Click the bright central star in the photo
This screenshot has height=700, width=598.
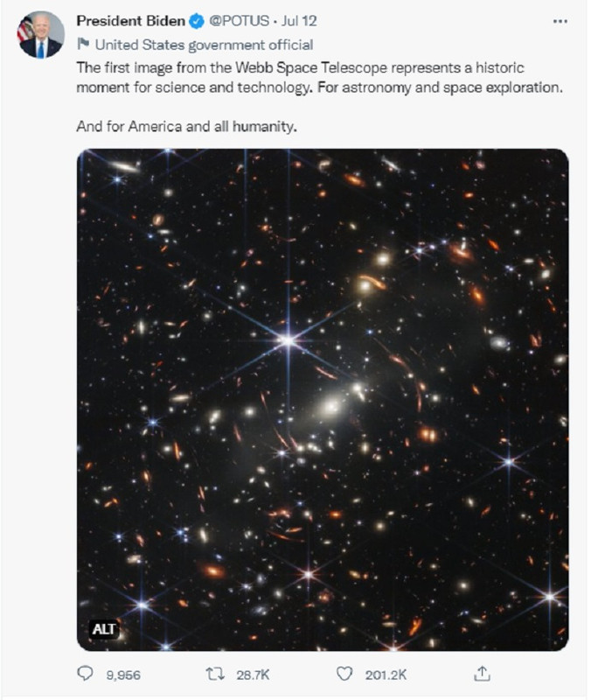point(289,341)
